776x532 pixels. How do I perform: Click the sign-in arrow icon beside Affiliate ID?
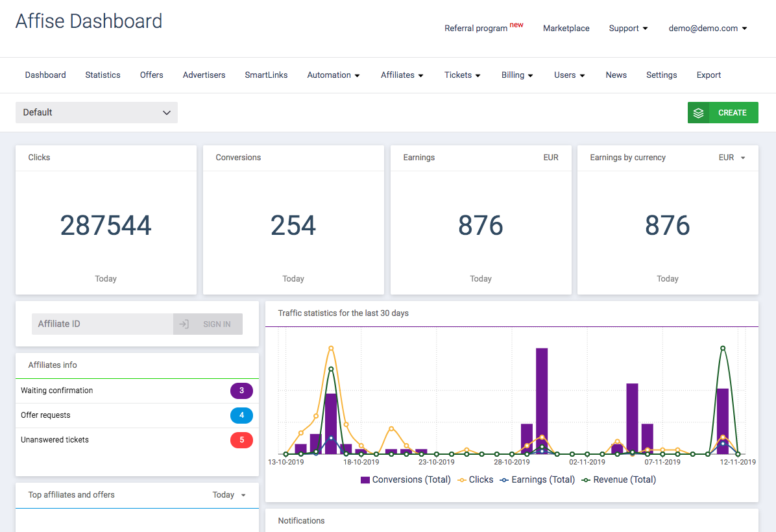coord(184,324)
